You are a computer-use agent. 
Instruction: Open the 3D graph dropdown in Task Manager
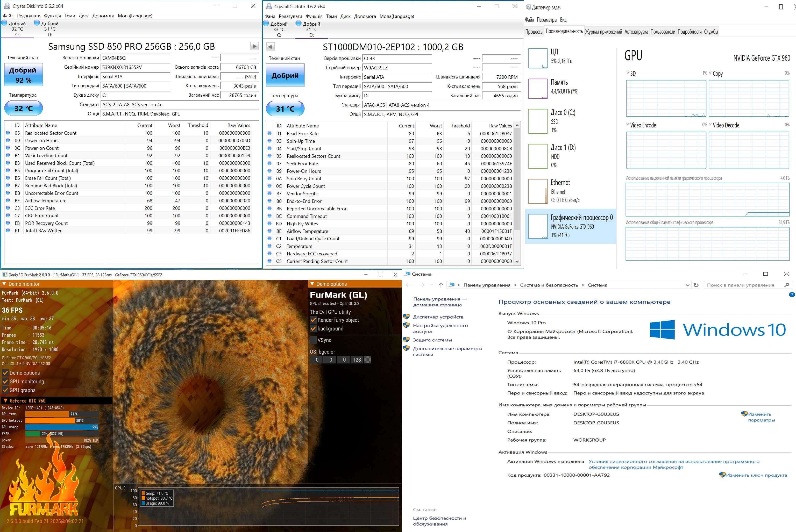tap(628, 73)
